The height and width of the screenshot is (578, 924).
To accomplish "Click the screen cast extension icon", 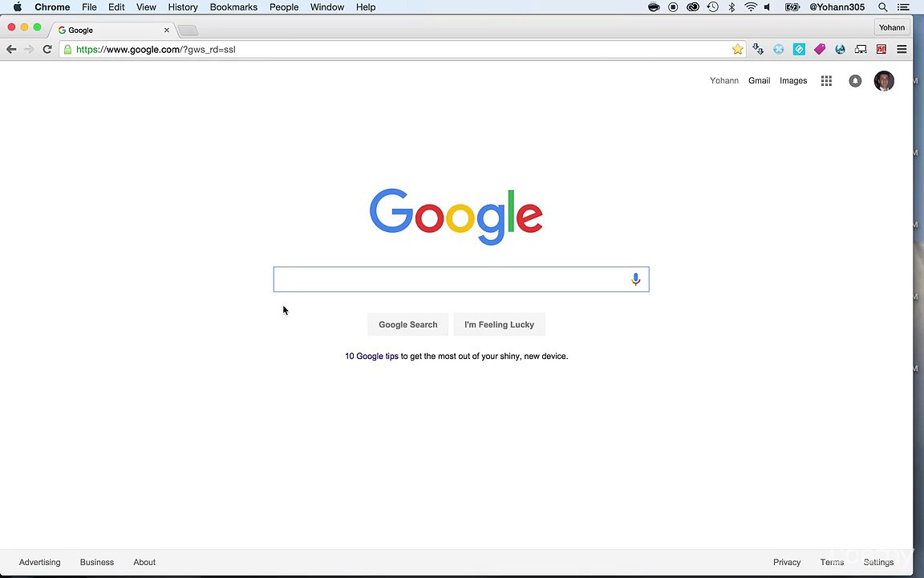I will pos(861,50).
